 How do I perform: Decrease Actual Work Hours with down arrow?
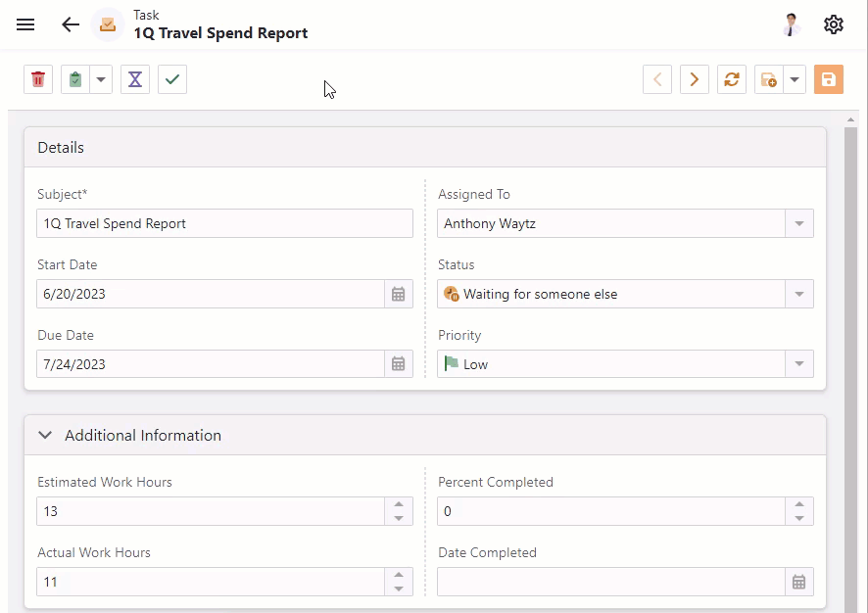399,589
